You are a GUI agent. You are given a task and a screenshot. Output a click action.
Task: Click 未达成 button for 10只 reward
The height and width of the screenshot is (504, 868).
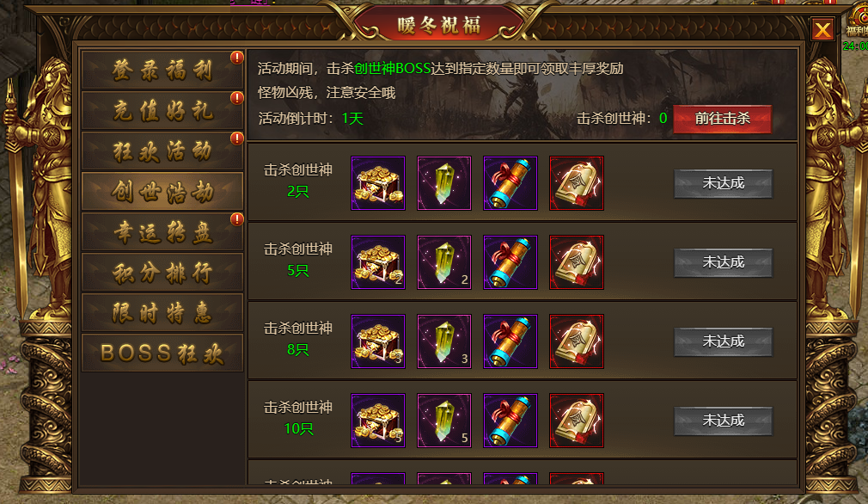(x=723, y=421)
